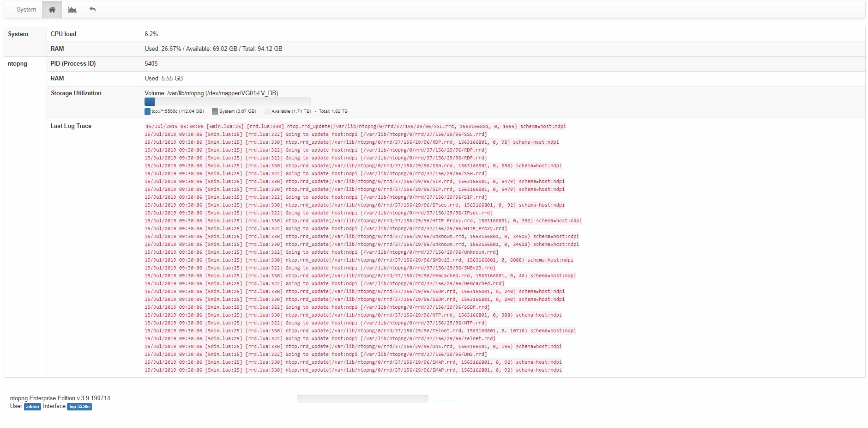The height and width of the screenshot is (428, 868).
Task: Click the first SSL.rrd log trace line
Action: coord(356,126)
